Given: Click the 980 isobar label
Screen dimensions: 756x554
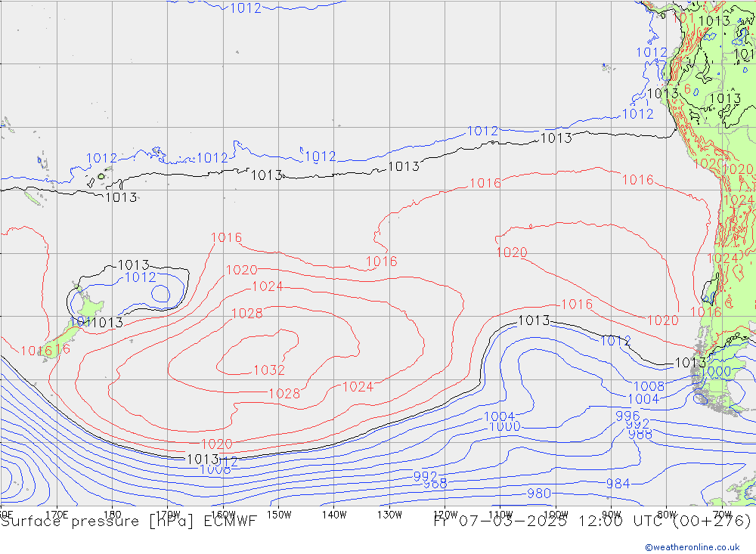Looking at the screenshot, I should 538,494.
